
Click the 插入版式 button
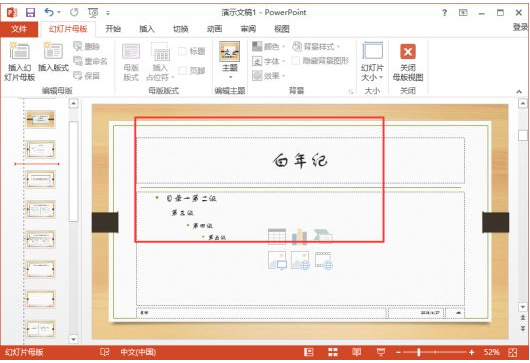[x=53, y=57]
